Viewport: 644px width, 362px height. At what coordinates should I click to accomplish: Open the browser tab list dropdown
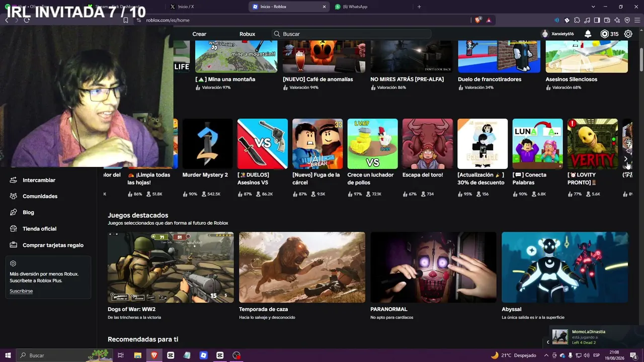click(x=593, y=7)
